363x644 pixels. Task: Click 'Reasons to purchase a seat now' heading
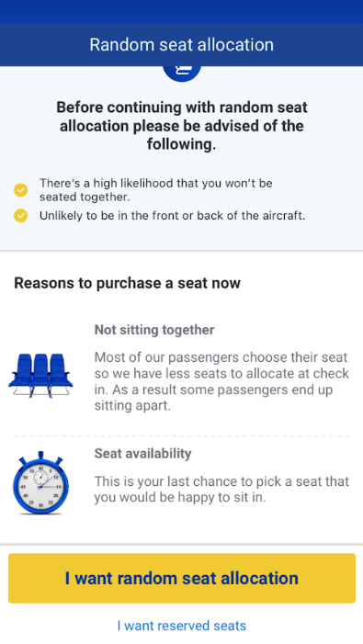click(x=128, y=283)
